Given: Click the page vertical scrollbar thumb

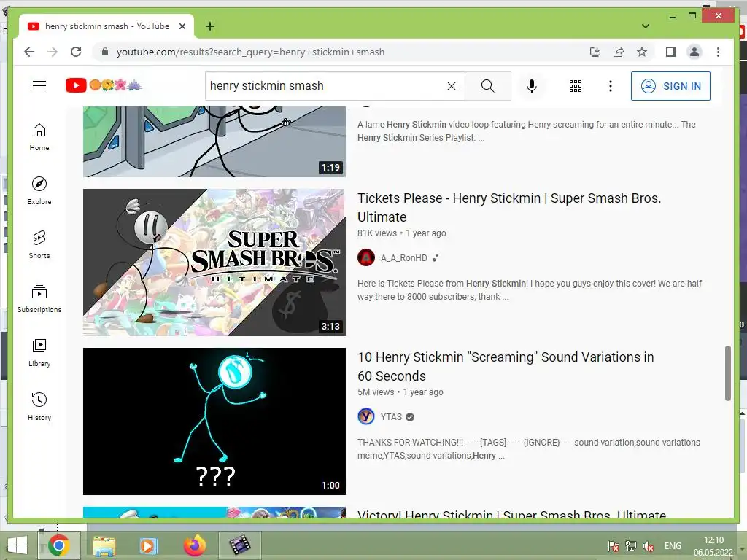Looking at the screenshot, I should tap(727, 373).
